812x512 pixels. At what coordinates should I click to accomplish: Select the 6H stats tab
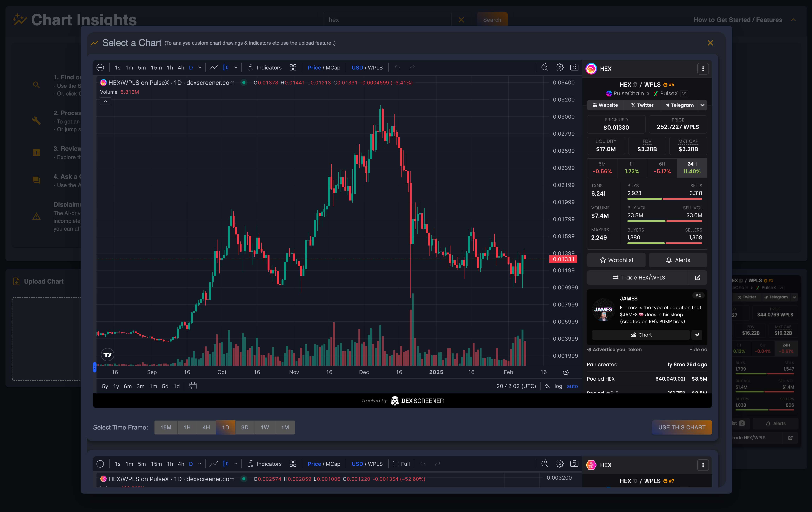(662, 168)
